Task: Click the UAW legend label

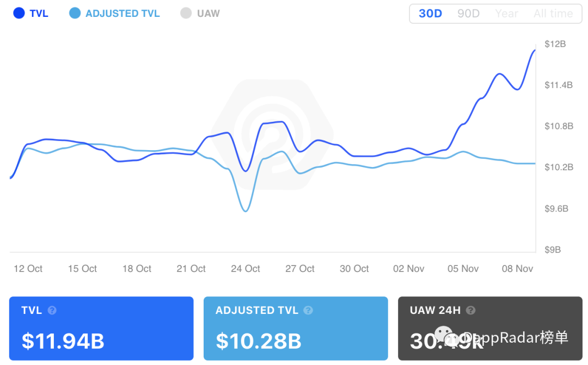Action: 209,14
